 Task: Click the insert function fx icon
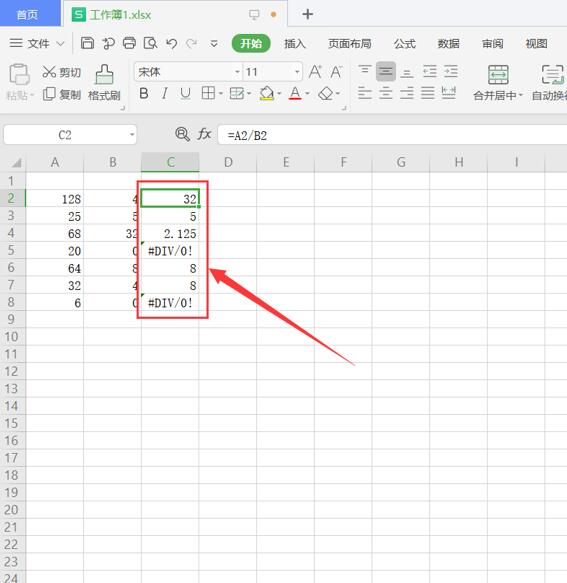[204, 134]
